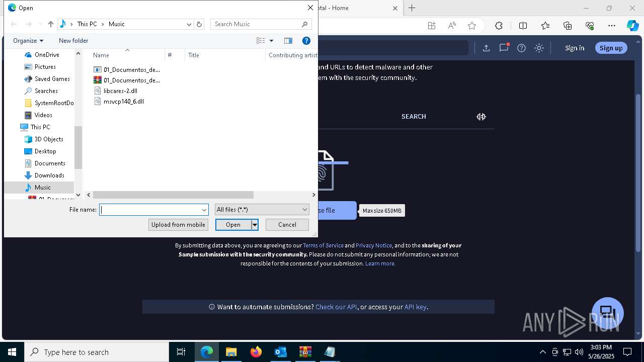Open the view options dropdown arrow
This screenshot has width=644, height=362.
pos(271,41)
